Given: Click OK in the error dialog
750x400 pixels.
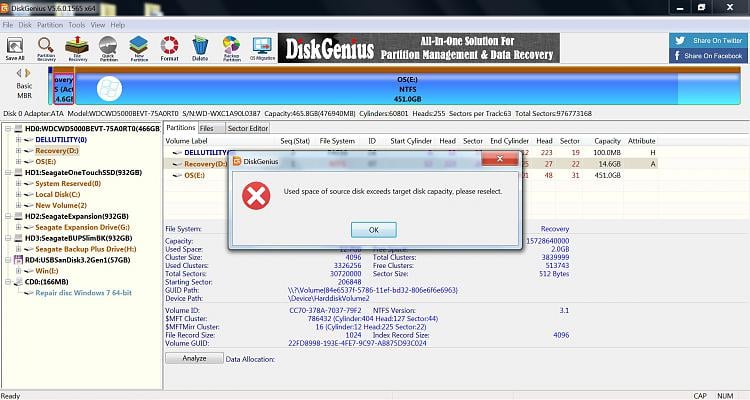Looking at the screenshot, I should coord(374,230).
